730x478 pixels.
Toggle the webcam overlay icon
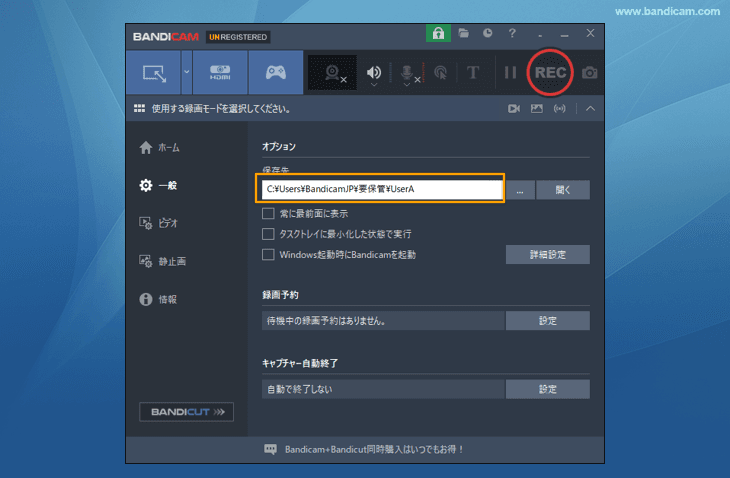(332, 73)
